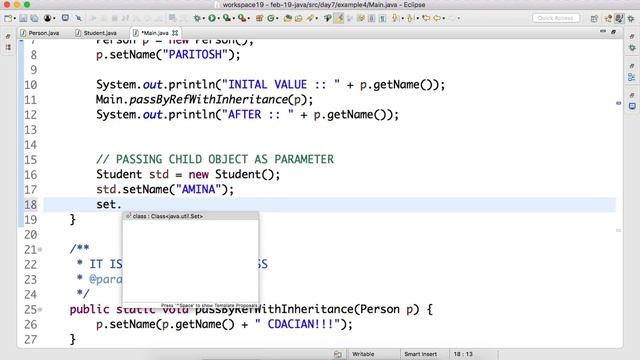
Task: Expand the External Tools dropdown arrow
Action: 249,18
